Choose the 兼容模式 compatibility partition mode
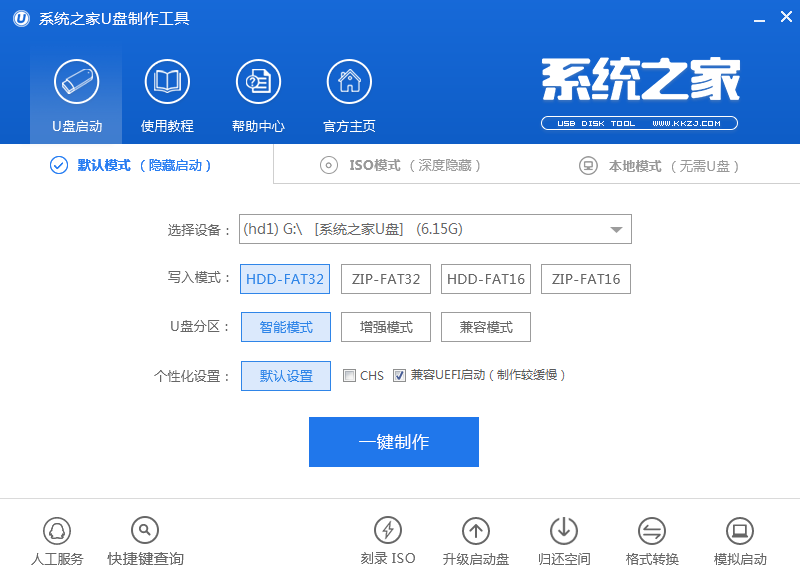800x580 pixels. point(485,327)
